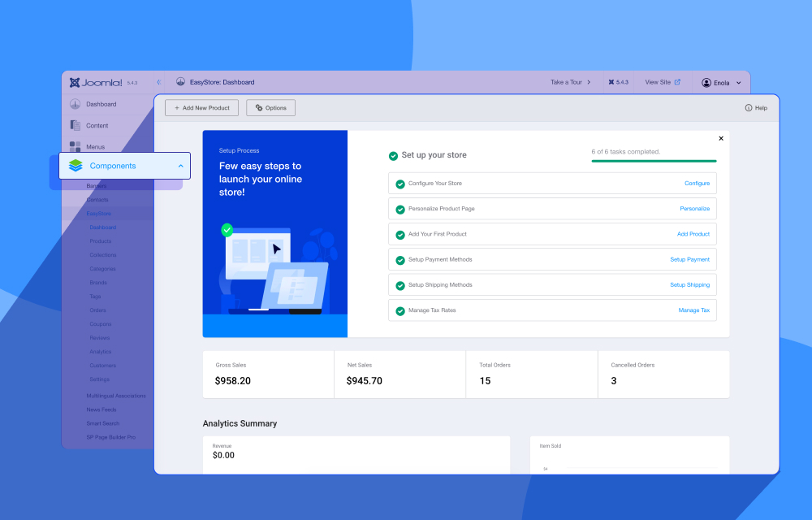Select Orders in the EasyStore submenu
Viewport: 812px width, 520px height.
pos(97,310)
